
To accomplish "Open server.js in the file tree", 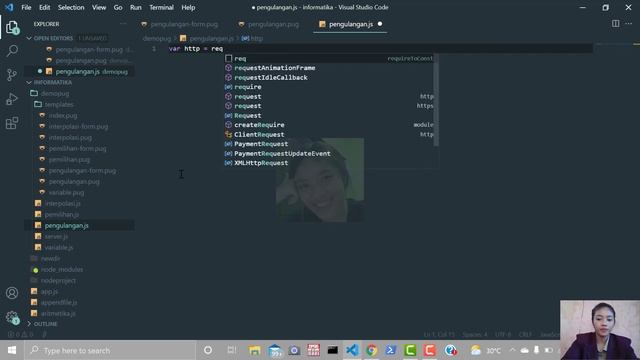I will pos(56,236).
